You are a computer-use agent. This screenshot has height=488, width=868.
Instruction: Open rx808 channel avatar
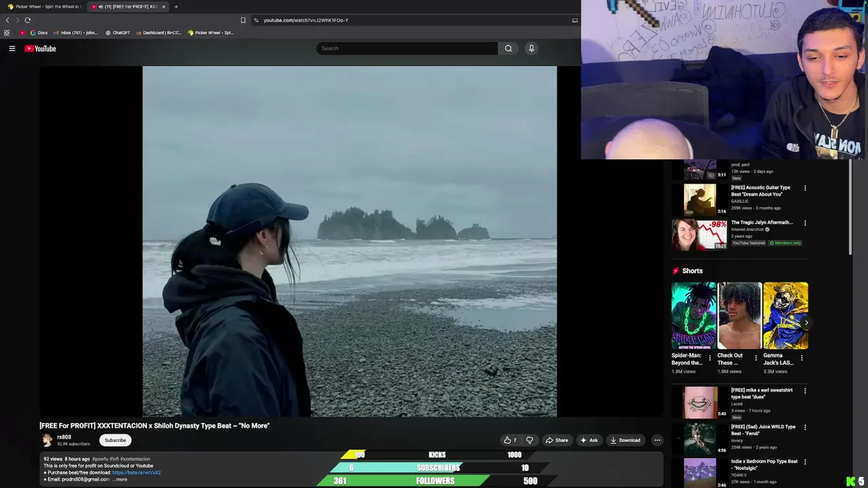pos(47,440)
